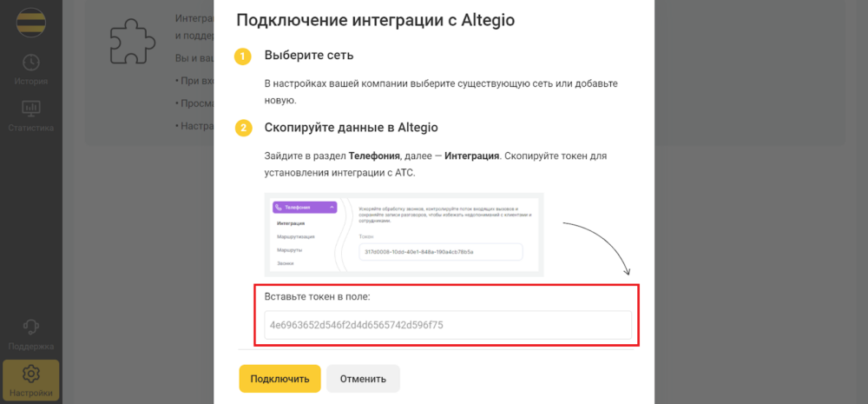Click the yellow step 2 badge
868x404 pixels.
(242, 129)
